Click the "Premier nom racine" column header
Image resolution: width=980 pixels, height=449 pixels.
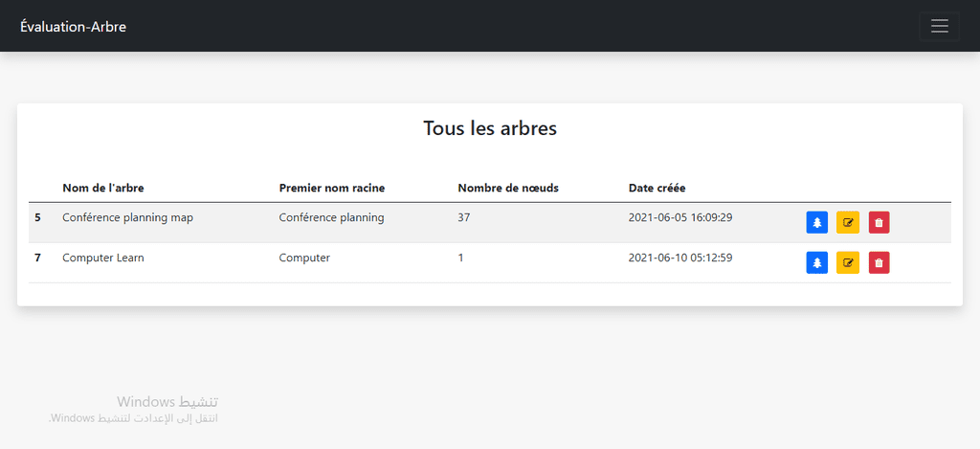point(332,189)
